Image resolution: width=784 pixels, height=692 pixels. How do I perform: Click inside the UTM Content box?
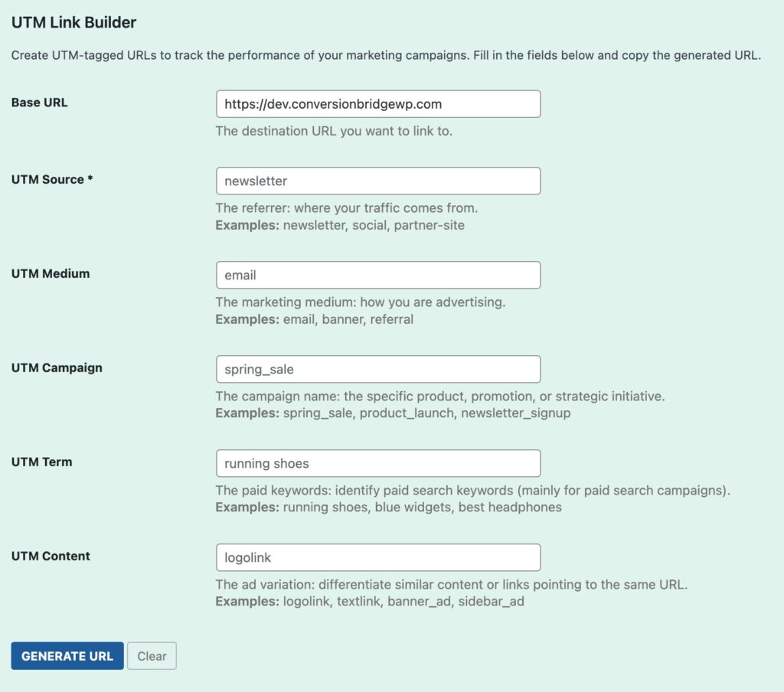378,557
